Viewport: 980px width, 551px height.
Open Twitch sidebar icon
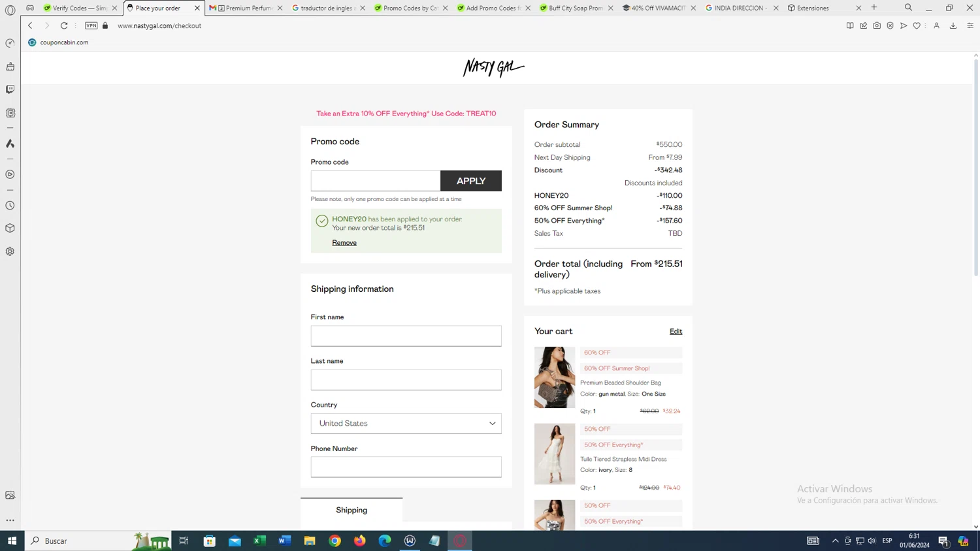pos(10,89)
